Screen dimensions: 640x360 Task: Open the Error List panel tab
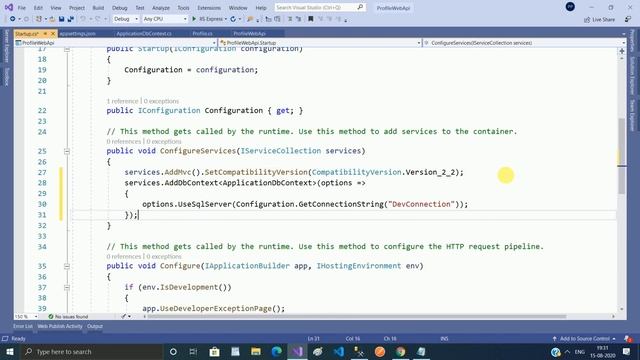pyautogui.click(x=22, y=326)
